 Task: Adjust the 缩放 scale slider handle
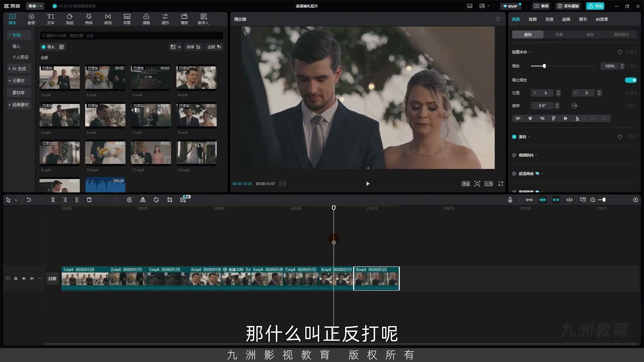pos(544,66)
